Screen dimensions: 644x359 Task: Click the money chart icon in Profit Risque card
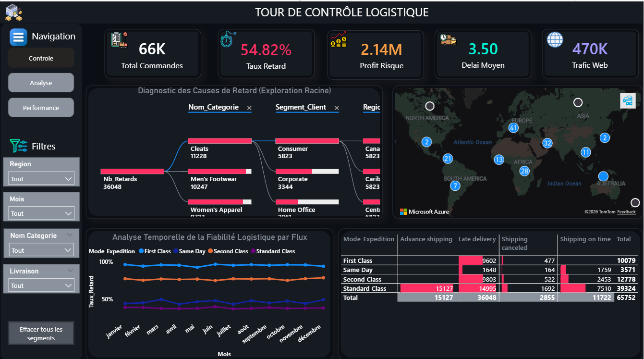click(339, 39)
